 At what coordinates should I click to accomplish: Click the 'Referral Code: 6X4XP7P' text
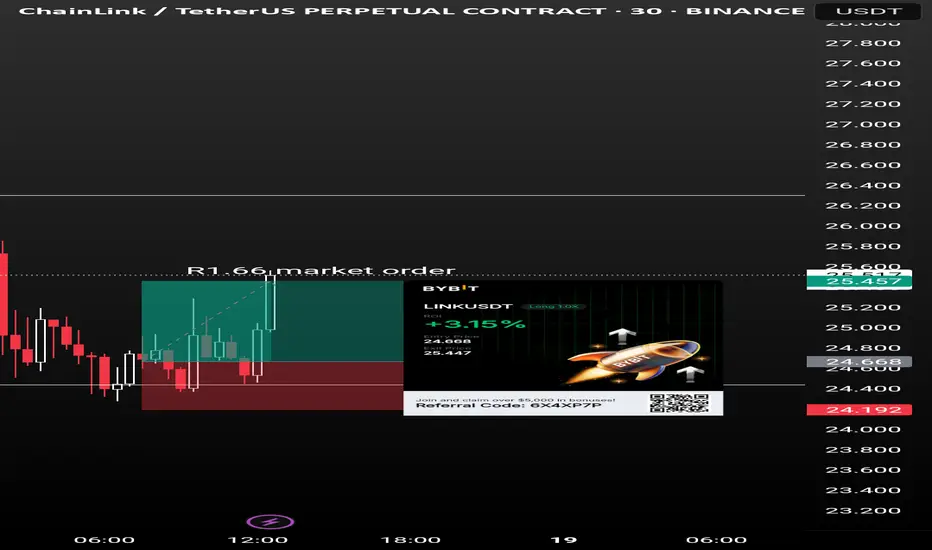click(508, 406)
